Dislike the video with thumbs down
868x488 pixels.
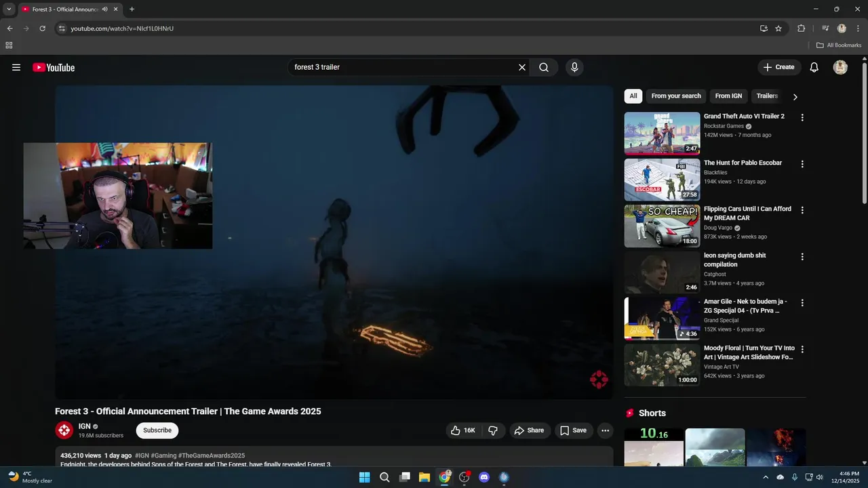coord(493,430)
